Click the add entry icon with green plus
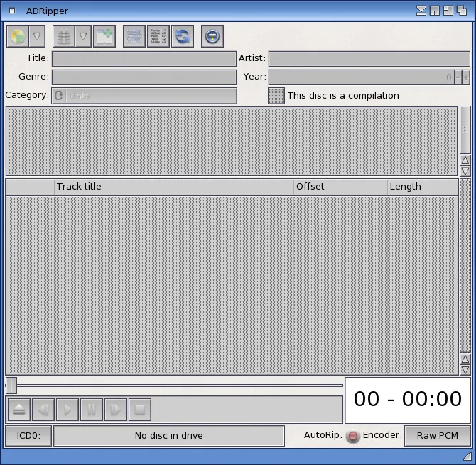Image resolution: width=476 pixels, height=465 pixels. pyautogui.click(x=104, y=36)
